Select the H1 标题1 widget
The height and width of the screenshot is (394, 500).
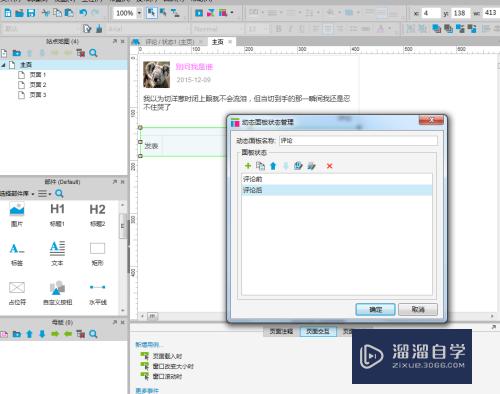(x=57, y=215)
